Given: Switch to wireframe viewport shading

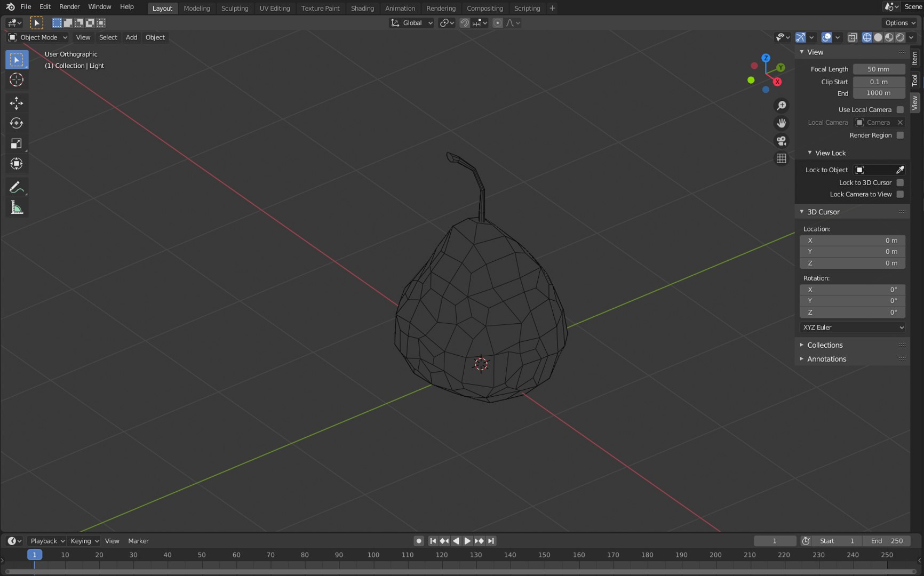Looking at the screenshot, I should pos(867,37).
